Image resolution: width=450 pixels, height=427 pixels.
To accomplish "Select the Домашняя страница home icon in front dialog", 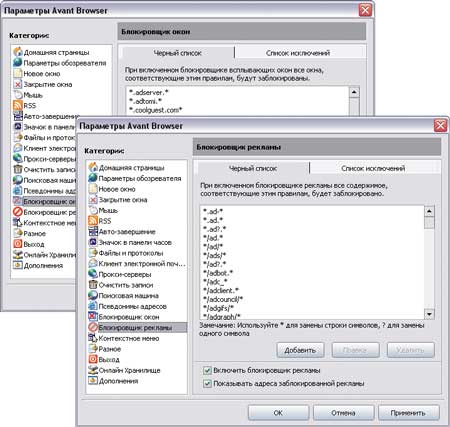I will point(93,167).
